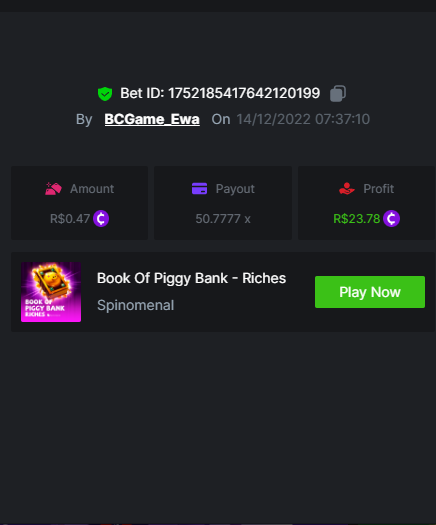Viewport: 436px width, 525px height.
Task: Click the 50.7777 x payout value
Action: (223, 219)
